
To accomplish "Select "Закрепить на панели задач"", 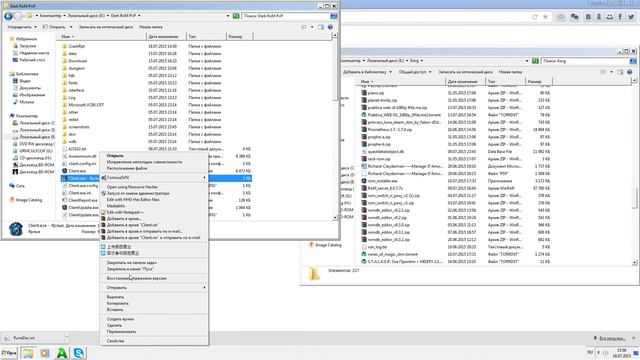I will (131, 262).
